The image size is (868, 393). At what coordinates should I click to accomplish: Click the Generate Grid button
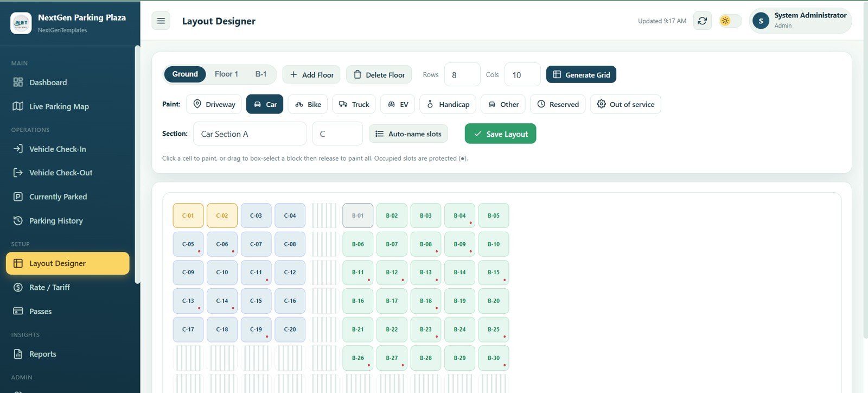click(x=581, y=74)
